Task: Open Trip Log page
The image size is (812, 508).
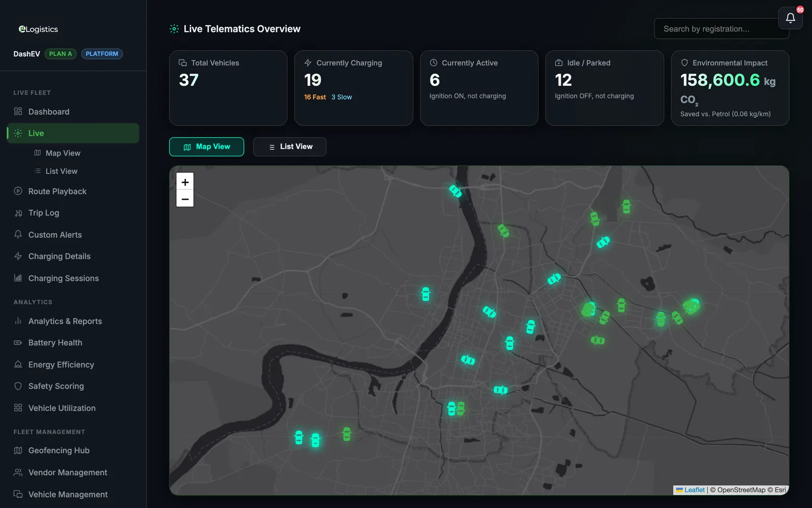Action: 73,213
